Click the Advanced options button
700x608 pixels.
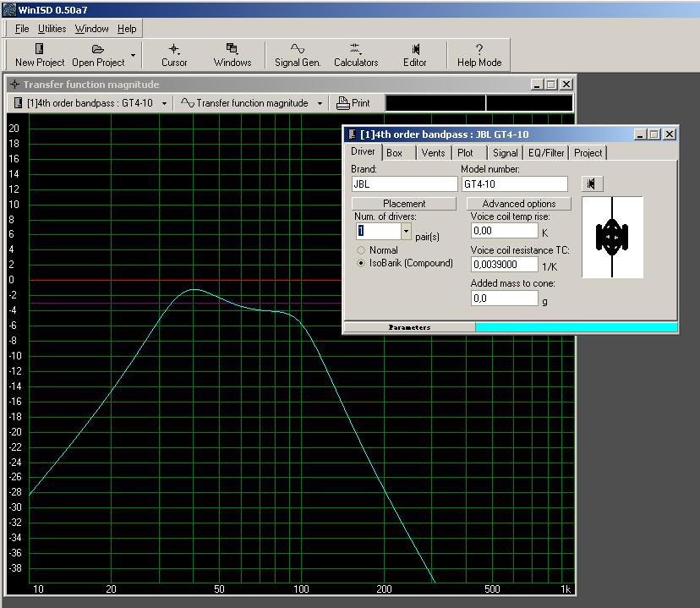click(518, 204)
